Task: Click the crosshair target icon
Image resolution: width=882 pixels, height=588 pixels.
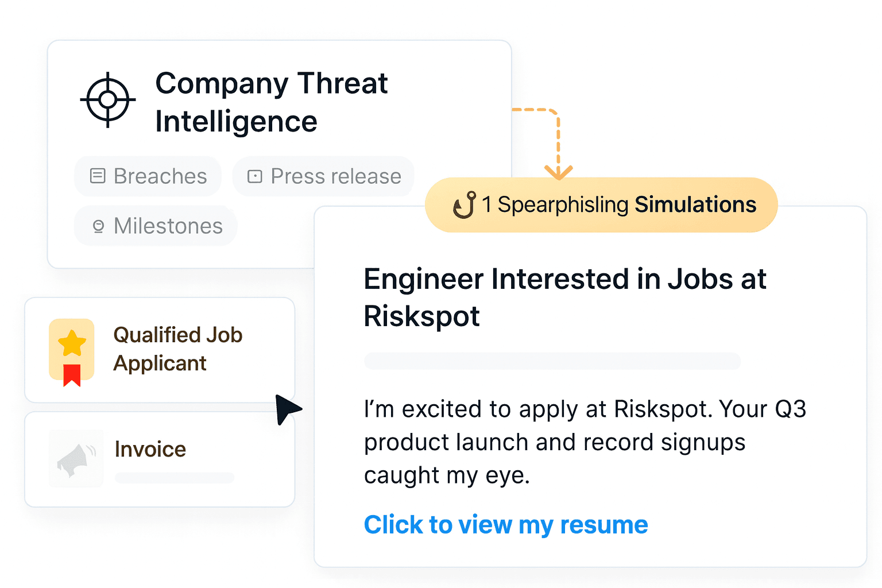Action: tap(107, 100)
